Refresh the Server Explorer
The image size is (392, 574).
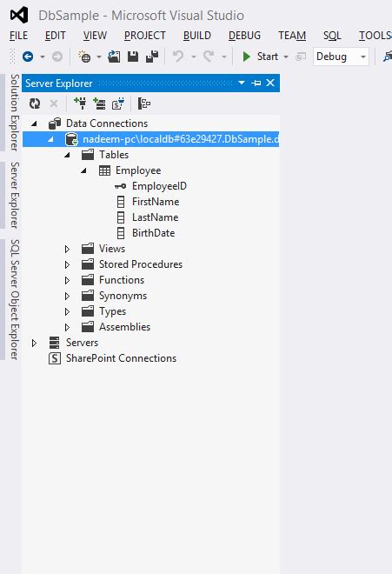35,103
